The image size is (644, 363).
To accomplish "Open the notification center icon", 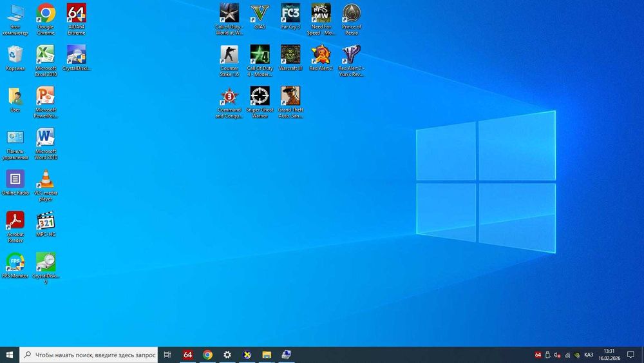I will (631, 355).
